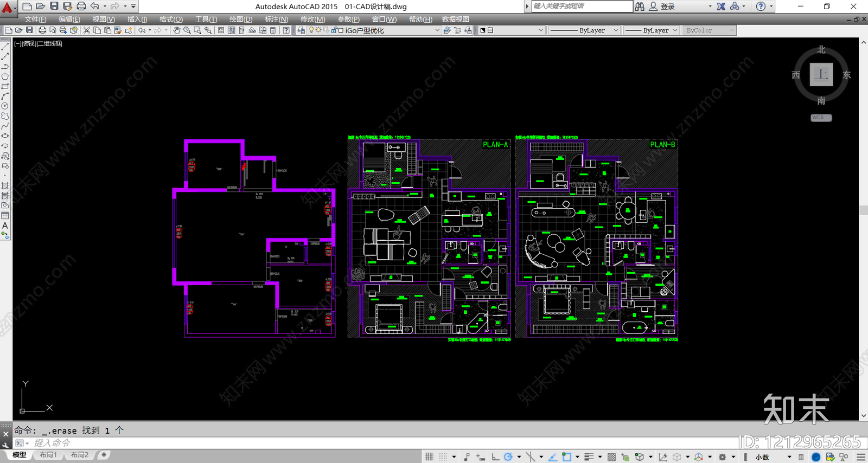This screenshot has height=463, width=868.
Task: Select the Pan hand tool
Action: pos(177,30)
